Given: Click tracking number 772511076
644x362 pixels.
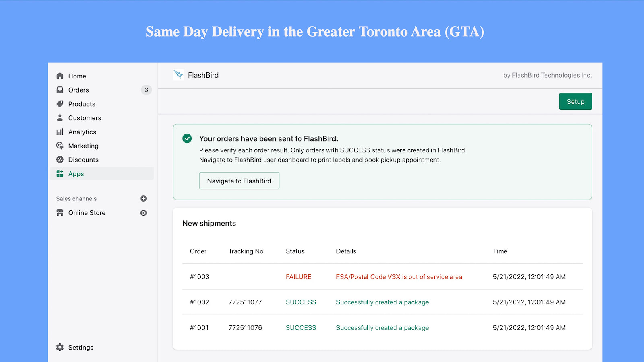Looking at the screenshot, I should [245, 328].
